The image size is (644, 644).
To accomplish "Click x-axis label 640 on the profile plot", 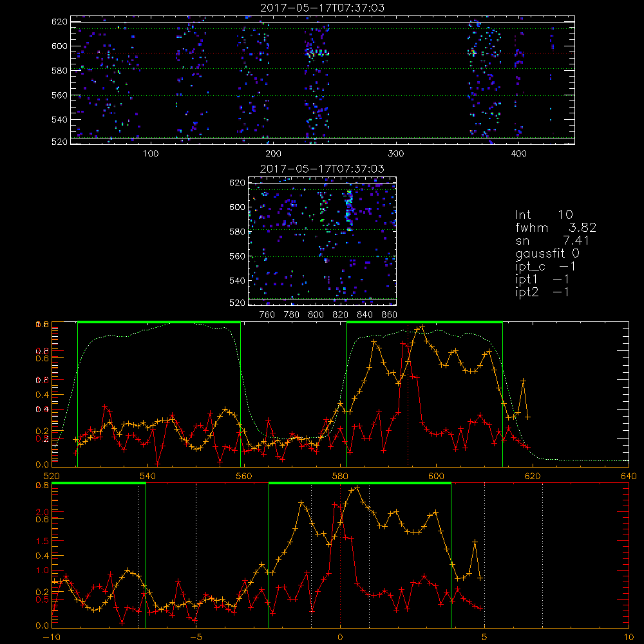I will pyautogui.click(x=629, y=477).
